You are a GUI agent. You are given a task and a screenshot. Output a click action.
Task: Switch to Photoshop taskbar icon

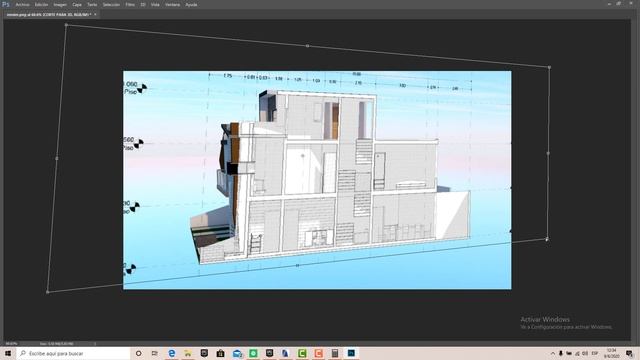point(351,353)
